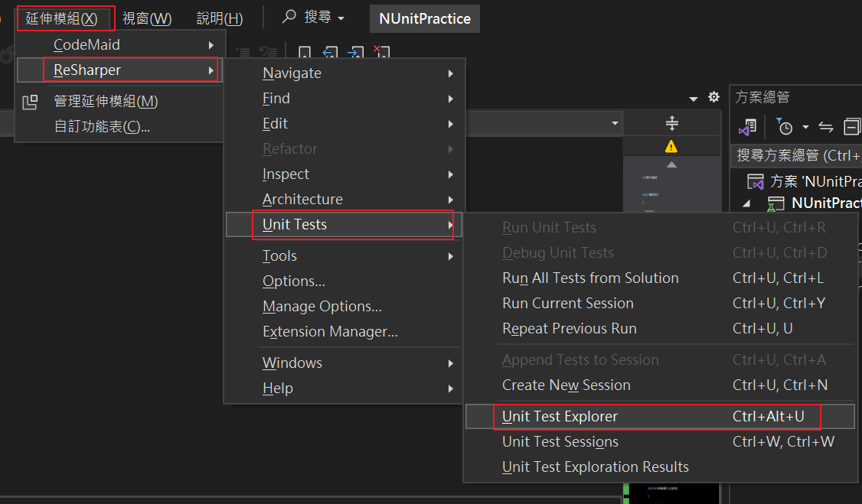Click the yellow warning indicator icon

(671, 147)
